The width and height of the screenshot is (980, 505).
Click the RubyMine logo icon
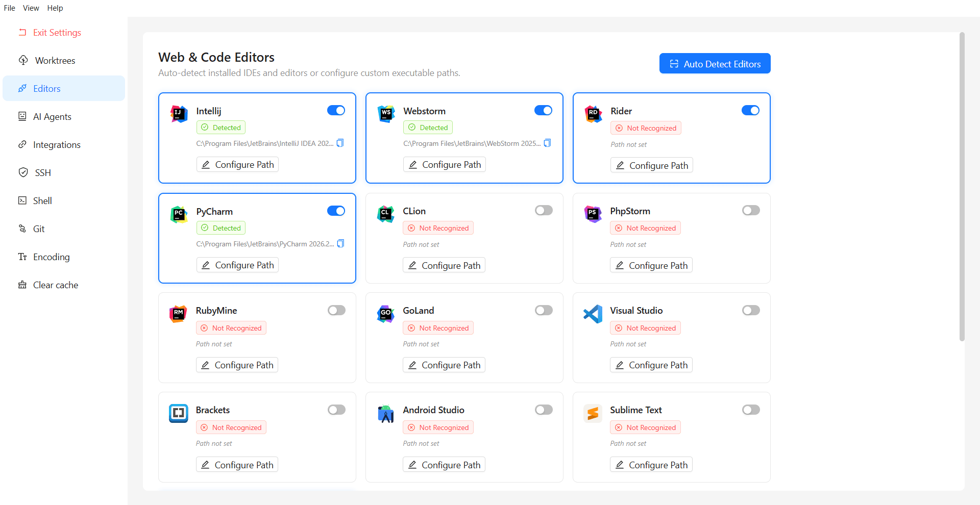coord(178,313)
